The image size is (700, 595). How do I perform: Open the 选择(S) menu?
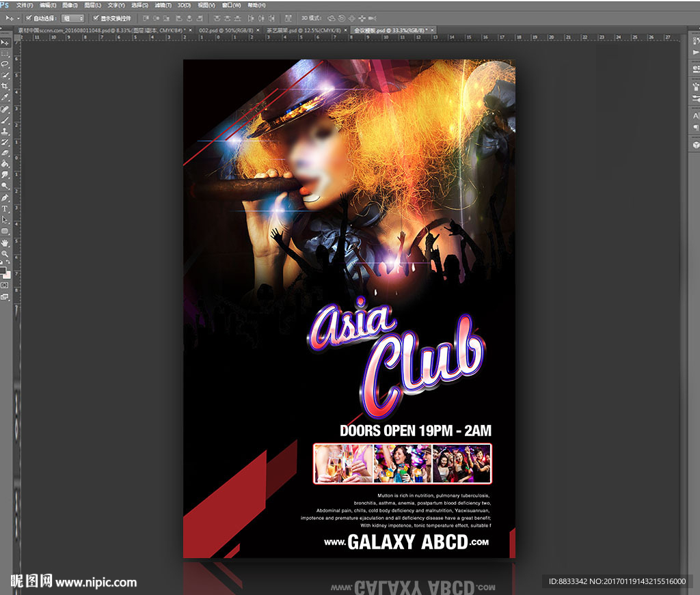(x=139, y=5)
